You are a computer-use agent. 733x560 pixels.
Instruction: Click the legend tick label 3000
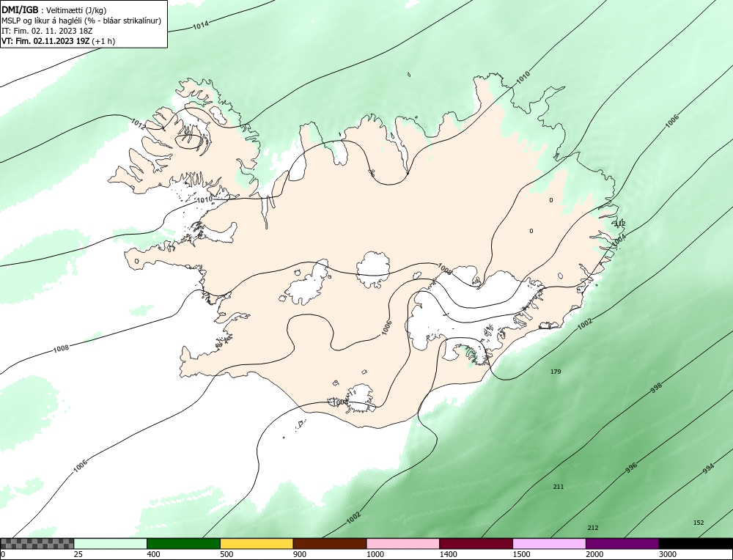[x=668, y=554]
